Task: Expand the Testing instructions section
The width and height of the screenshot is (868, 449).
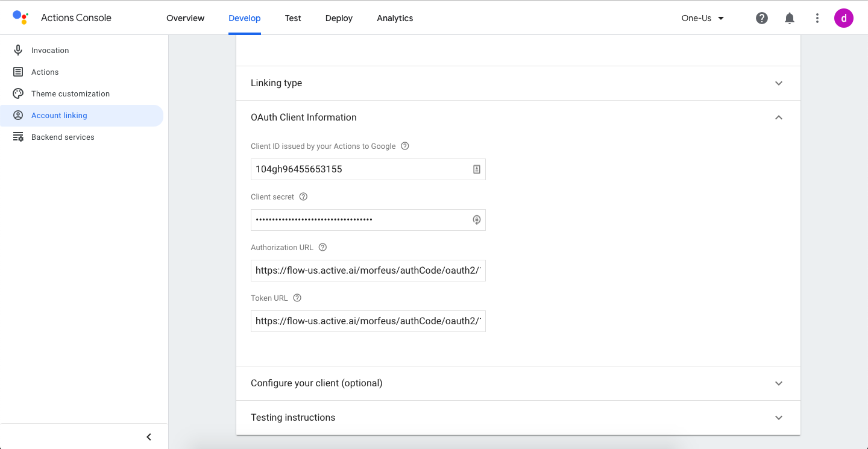Action: (x=779, y=418)
